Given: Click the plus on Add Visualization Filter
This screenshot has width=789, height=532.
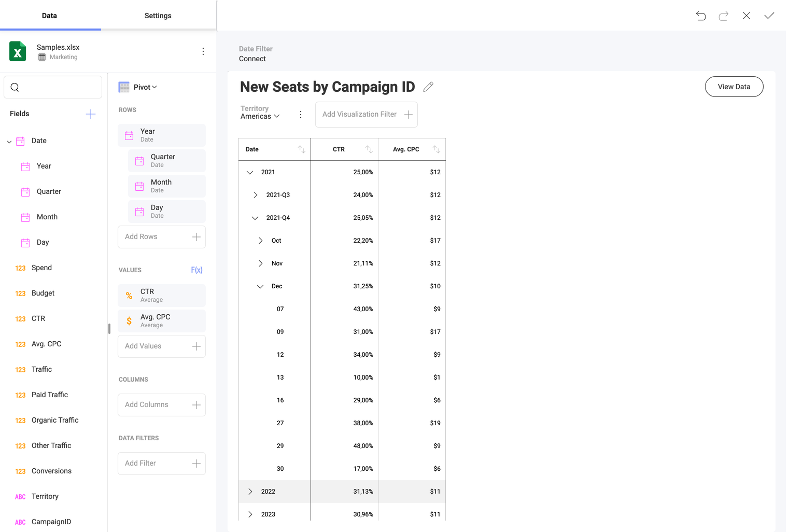Looking at the screenshot, I should tap(408, 115).
